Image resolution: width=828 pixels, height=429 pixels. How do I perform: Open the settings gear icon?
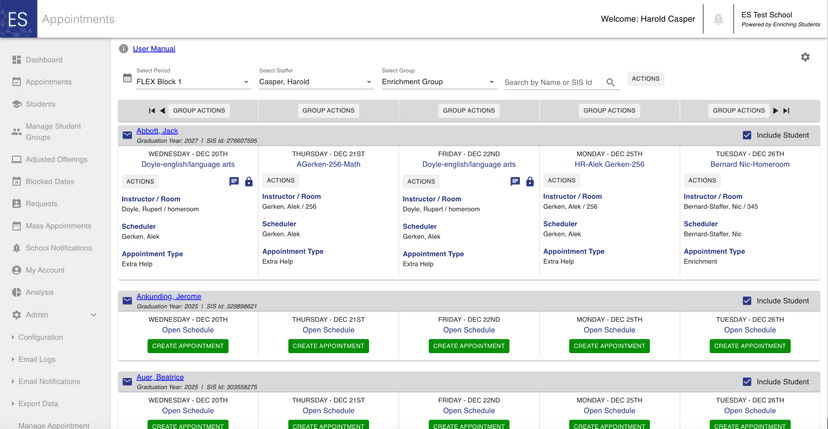point(805,57)
